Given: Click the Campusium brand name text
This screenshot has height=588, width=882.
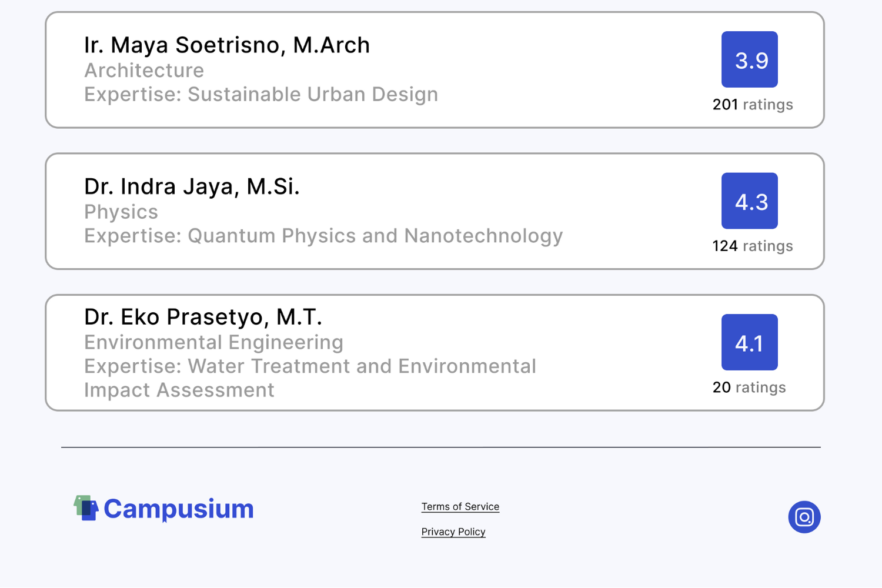Looking at the screenshot, I should [178, 509].
